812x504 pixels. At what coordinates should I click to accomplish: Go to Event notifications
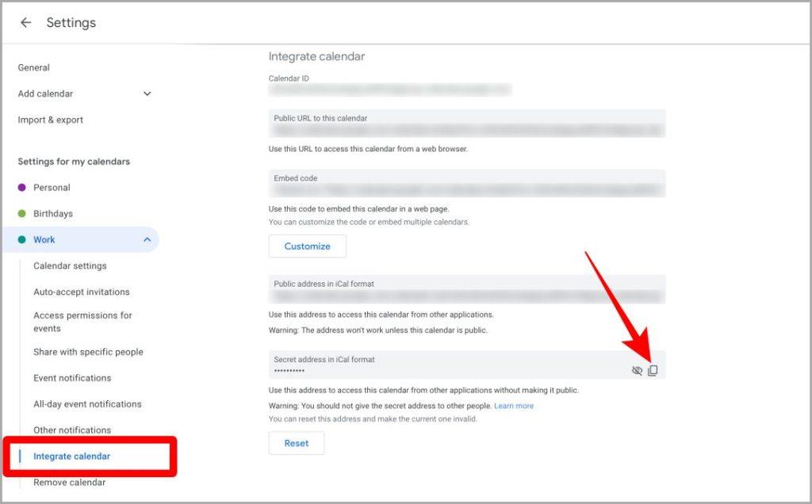(x=72, y=378)
